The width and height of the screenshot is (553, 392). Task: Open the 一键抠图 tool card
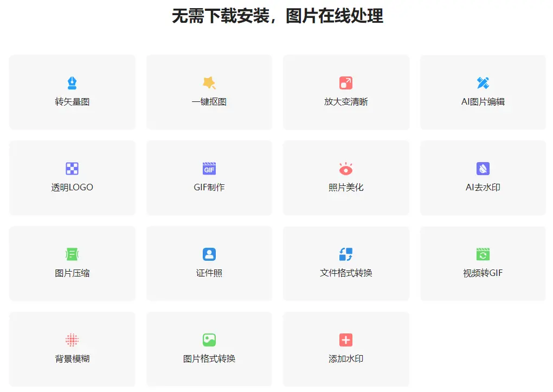[x=209, y=92]
